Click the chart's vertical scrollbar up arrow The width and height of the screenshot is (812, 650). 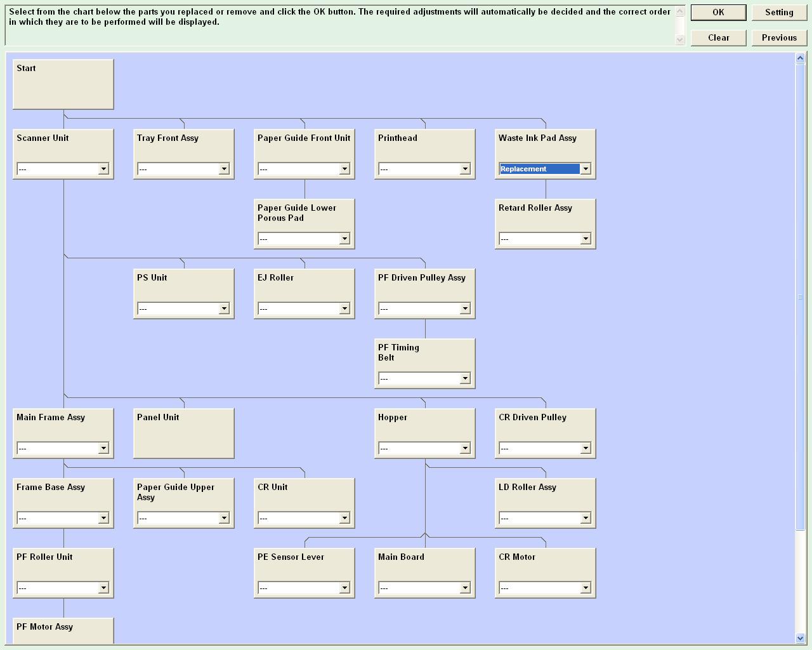point(800,58)
